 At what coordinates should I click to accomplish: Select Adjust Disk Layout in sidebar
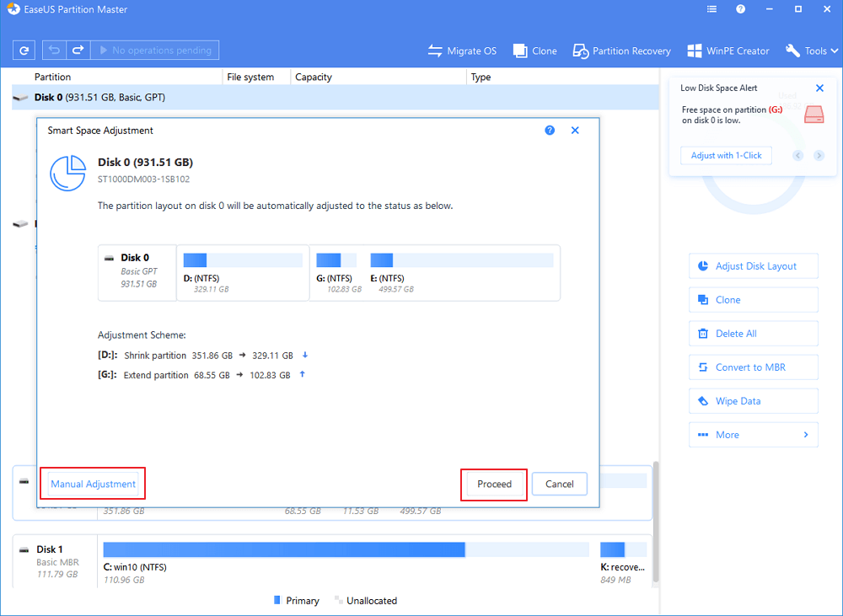click(x=753, y=266)
